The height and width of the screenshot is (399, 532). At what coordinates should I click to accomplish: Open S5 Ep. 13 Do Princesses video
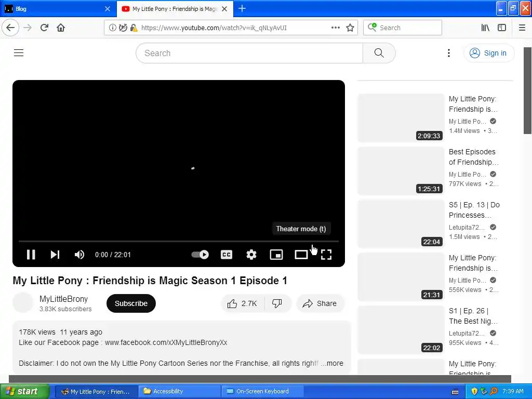pos(474,210)
